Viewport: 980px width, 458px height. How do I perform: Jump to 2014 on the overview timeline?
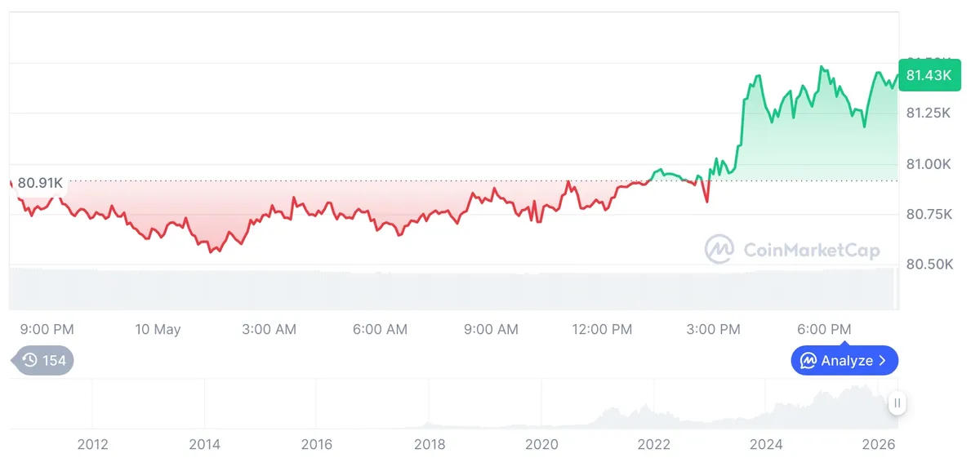coord(204,445)
